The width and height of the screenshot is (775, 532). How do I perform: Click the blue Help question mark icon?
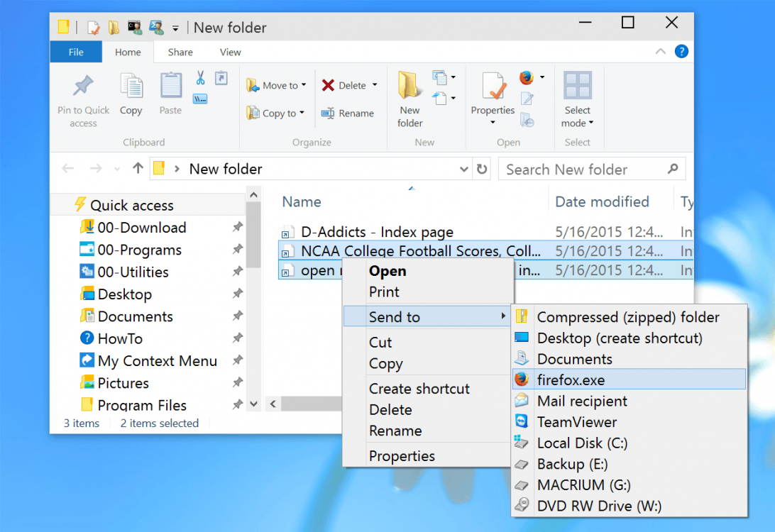pyautogui.click(x=681, y=51)
